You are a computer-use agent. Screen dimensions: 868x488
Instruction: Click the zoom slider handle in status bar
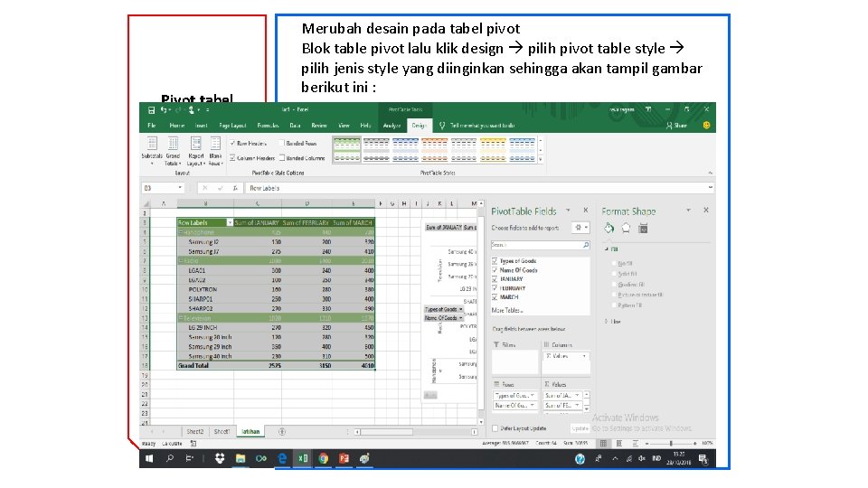tap(671, 443)
